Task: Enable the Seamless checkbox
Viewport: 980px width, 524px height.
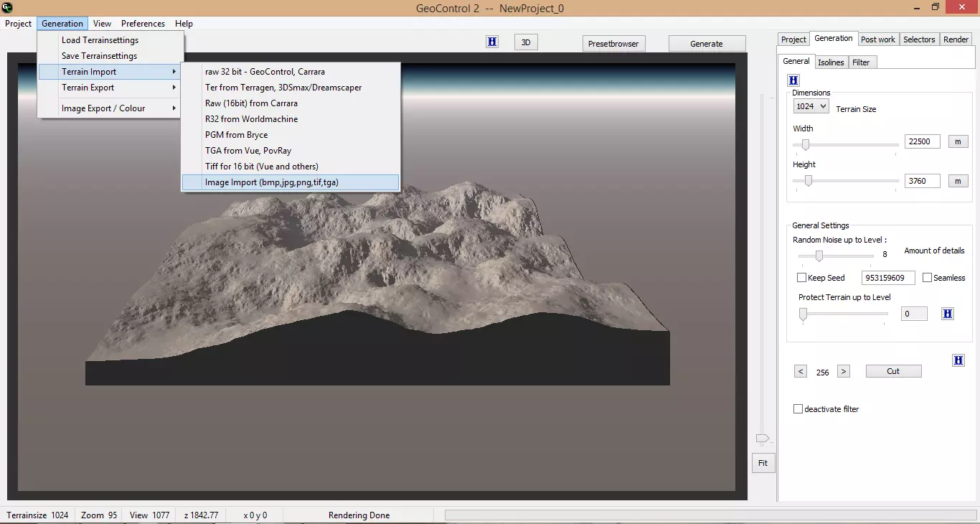Action: pos(927,278)
